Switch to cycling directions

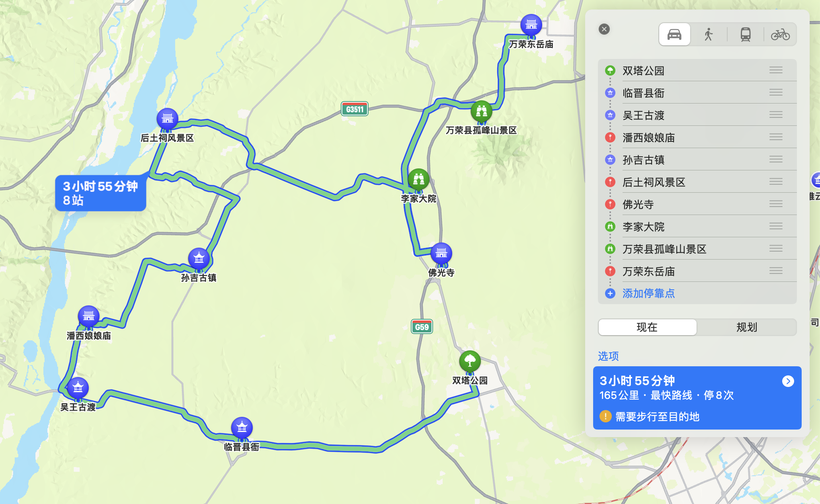tap(780, 35)
